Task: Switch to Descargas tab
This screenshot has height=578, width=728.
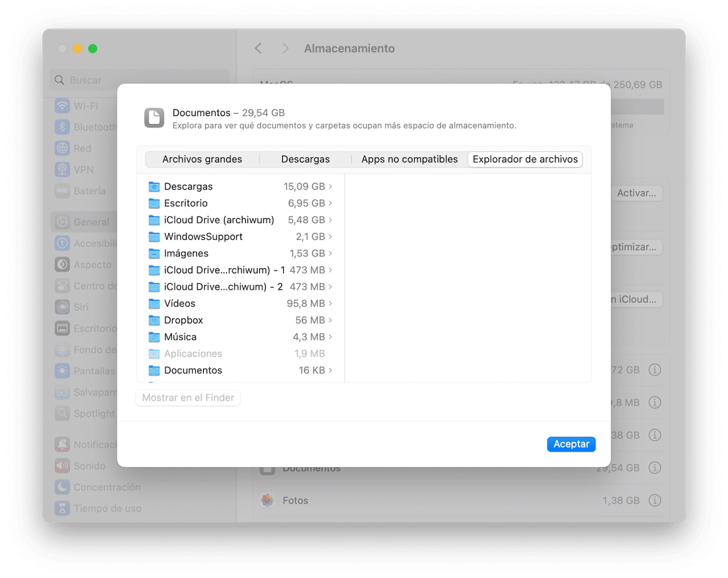Action: (305, 159)
